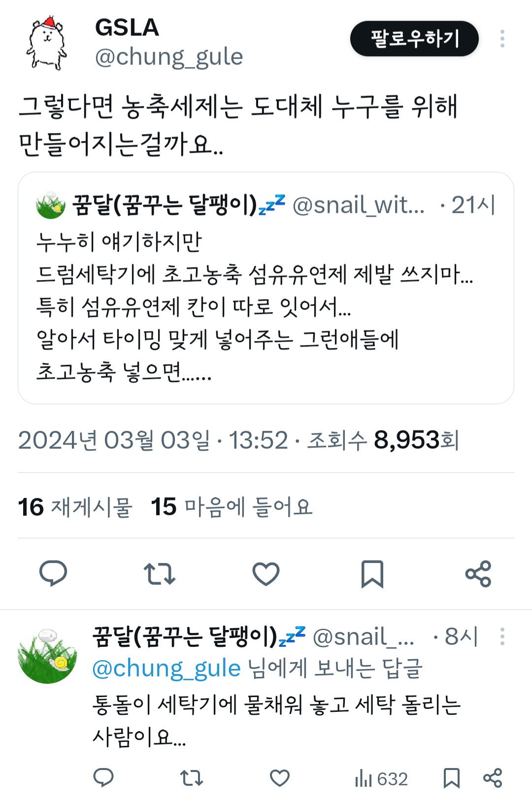Open more options on 꿈달's reply
532x807 pixels.
coord(502,636)
